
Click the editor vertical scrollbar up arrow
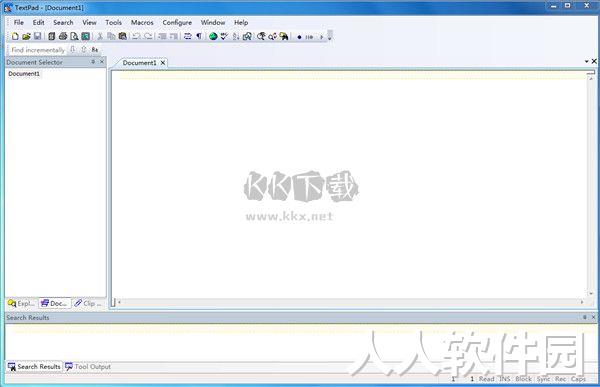click(591, 78)
